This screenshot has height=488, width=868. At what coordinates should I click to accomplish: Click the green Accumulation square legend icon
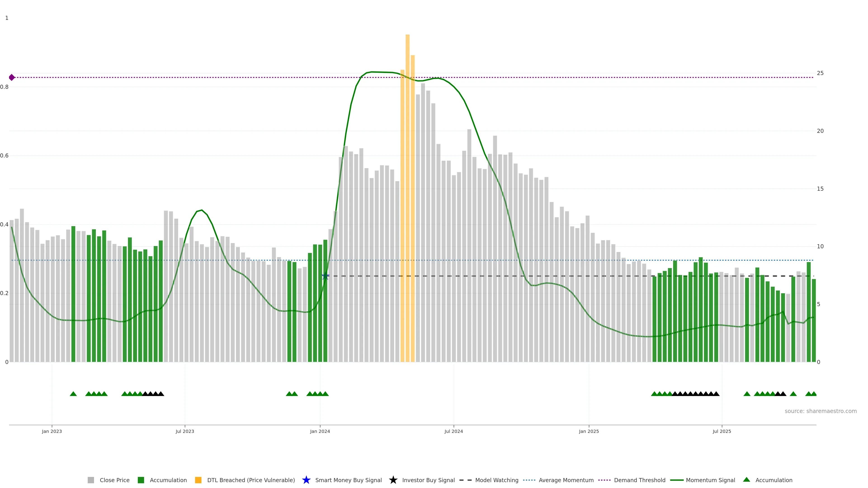(x=141, y=480)
